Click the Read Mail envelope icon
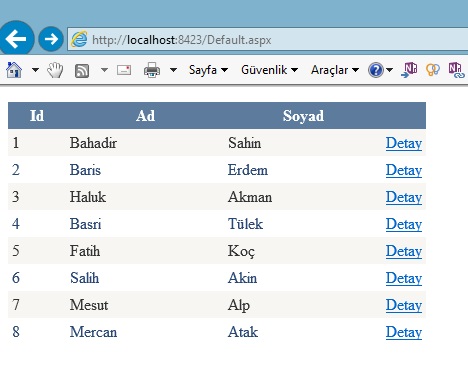Screen dimensions: 468x370 coord(124,70)
